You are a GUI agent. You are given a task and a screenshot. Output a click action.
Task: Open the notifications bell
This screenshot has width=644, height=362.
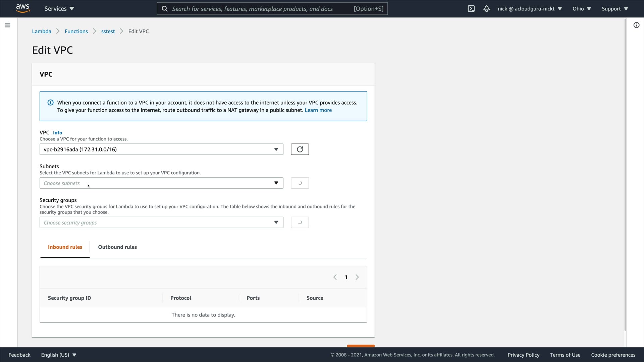[486, 9]
